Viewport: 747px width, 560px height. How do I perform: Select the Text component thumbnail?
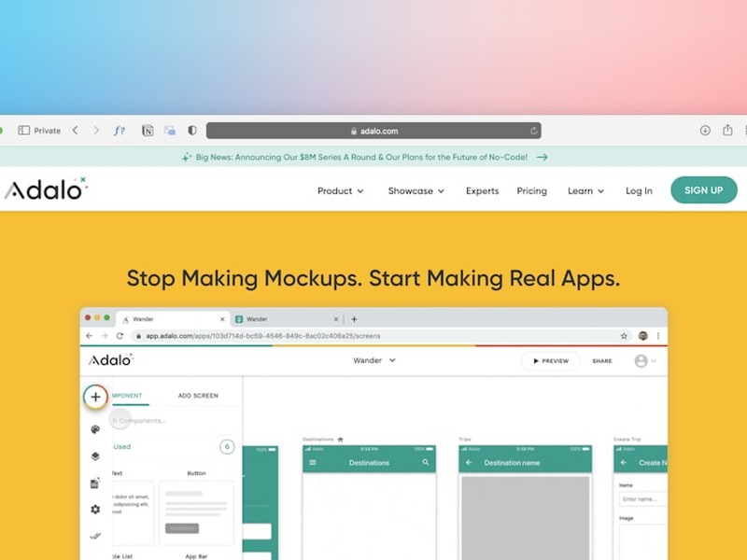pos(133,512)
